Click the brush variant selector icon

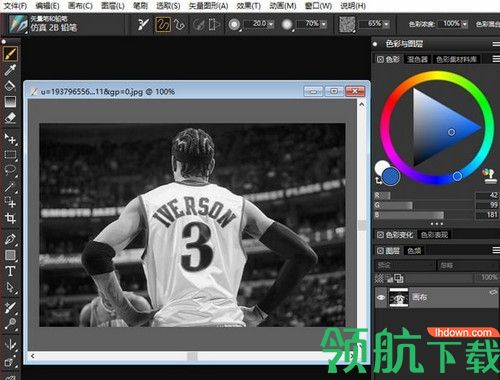click(x=18, y=24)
